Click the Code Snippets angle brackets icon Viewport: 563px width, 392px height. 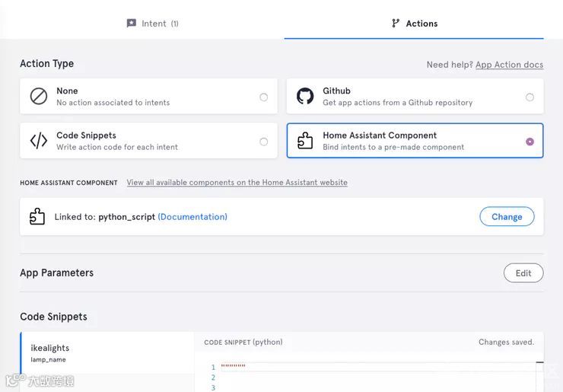tap(38, 141)
